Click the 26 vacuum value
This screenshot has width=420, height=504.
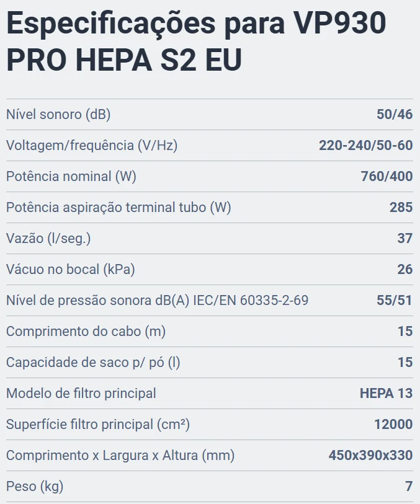(x=405, y=269)
